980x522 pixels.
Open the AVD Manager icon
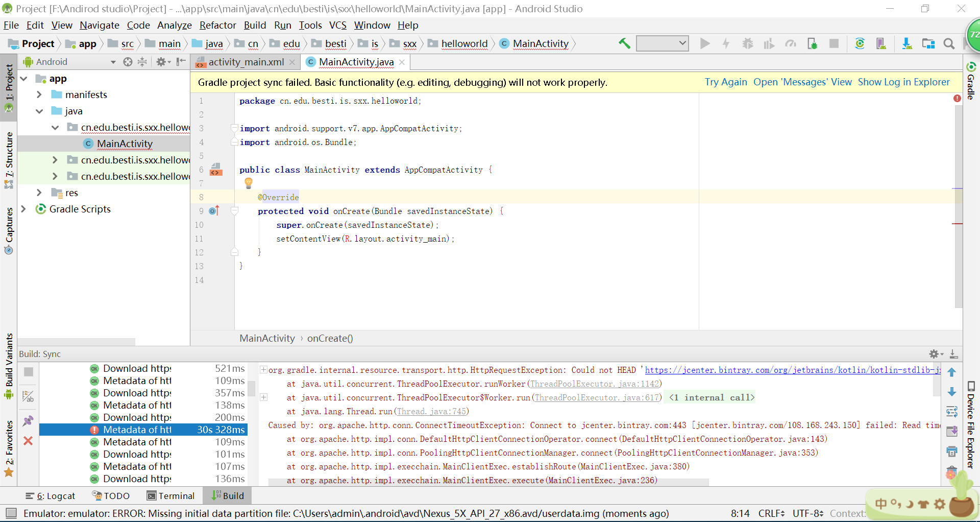click(881, 44)
